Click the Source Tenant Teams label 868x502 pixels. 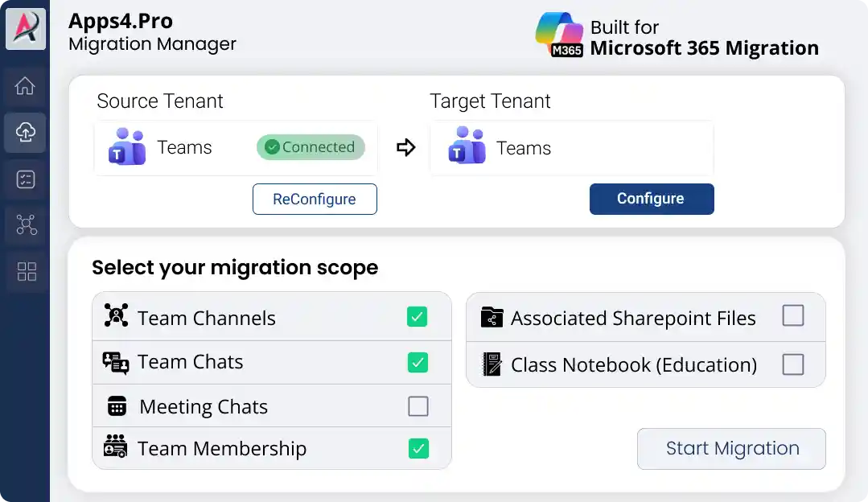(184, 148)
